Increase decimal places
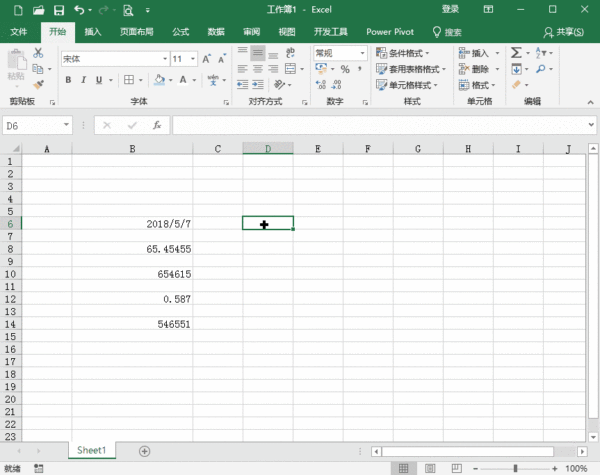 click(321, 85)
